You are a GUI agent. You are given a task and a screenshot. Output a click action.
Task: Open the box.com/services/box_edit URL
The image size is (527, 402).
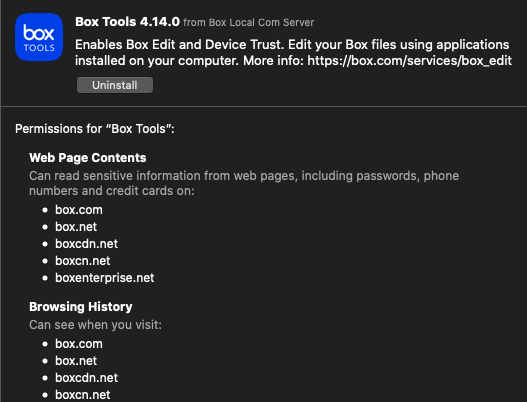tap(409, 61)
